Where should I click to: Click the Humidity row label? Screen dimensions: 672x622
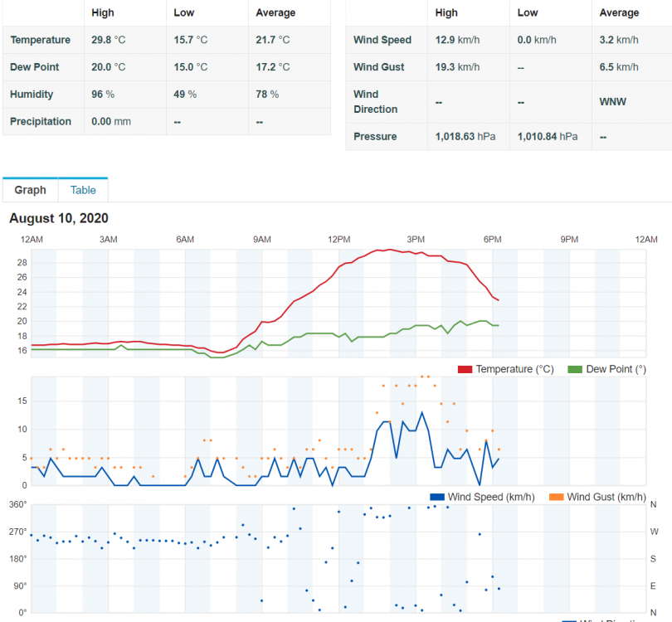32,95
